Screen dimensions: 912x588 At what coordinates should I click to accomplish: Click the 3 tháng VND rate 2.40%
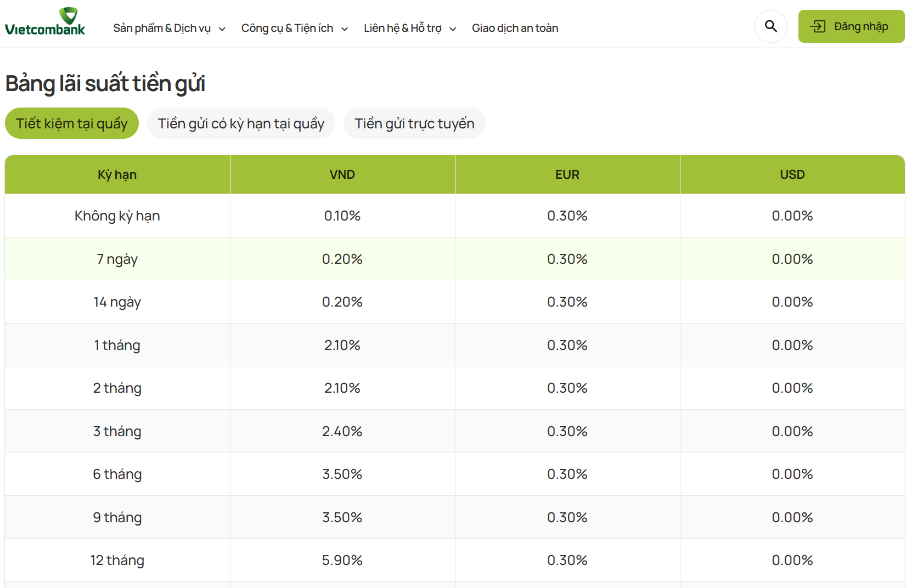(342, 431)
